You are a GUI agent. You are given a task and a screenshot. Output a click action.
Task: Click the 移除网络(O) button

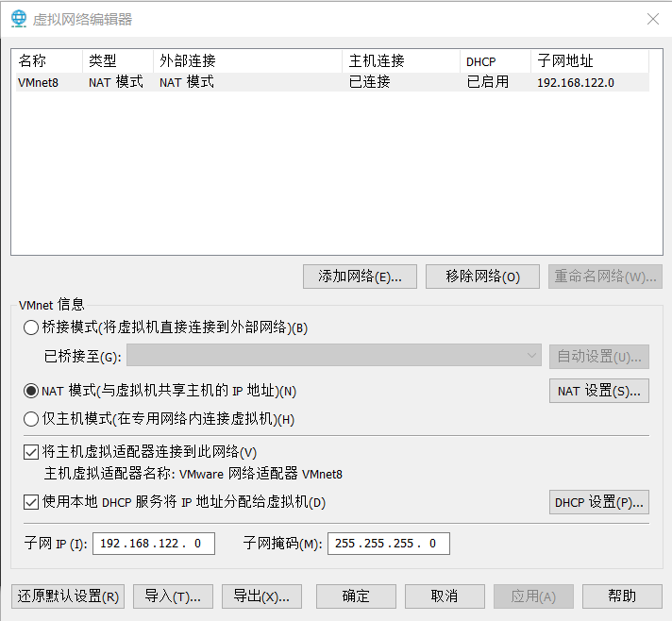click(482, 277)
